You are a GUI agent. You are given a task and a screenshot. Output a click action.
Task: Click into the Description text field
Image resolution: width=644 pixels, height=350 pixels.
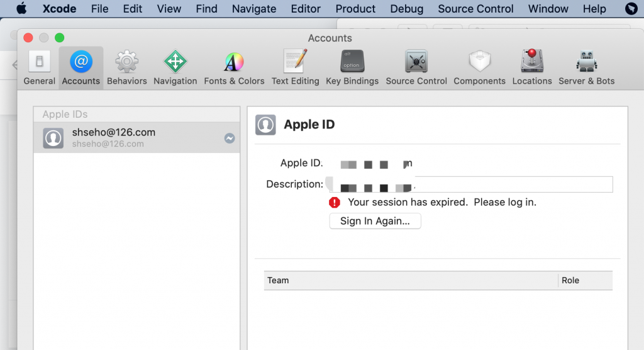(x=471, y=184)
